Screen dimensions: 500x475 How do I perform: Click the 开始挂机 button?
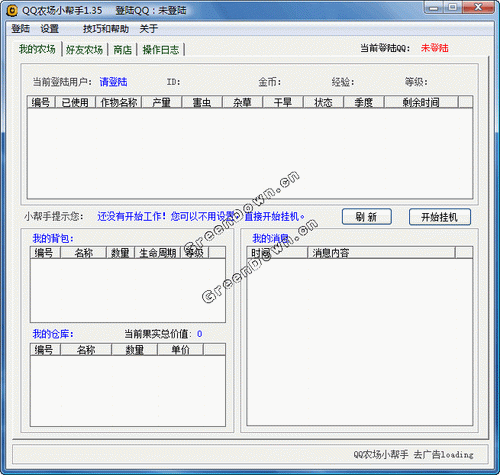[440, 217]
